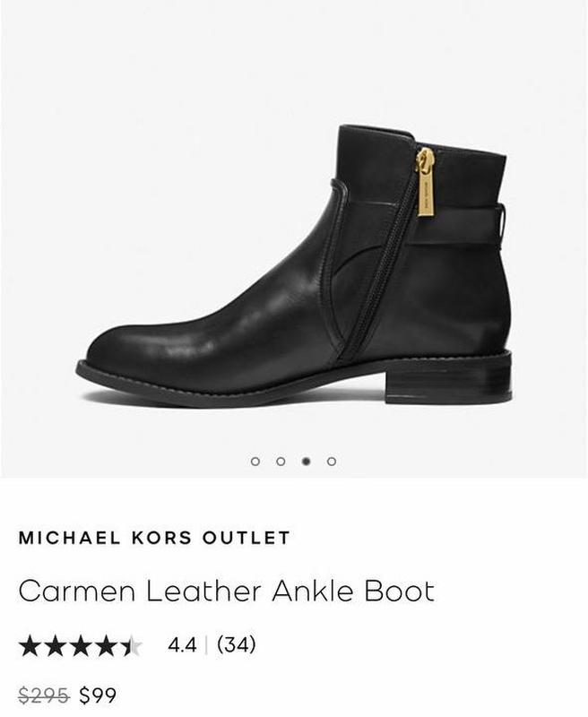Open the (34) reviews count link
The height and width of the screenshot is (717, 588).
pos(237,644)
